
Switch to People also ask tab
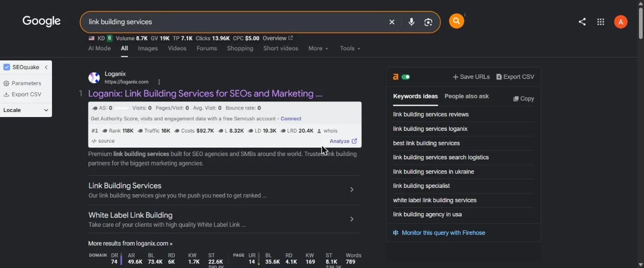[x=466, y=96]
